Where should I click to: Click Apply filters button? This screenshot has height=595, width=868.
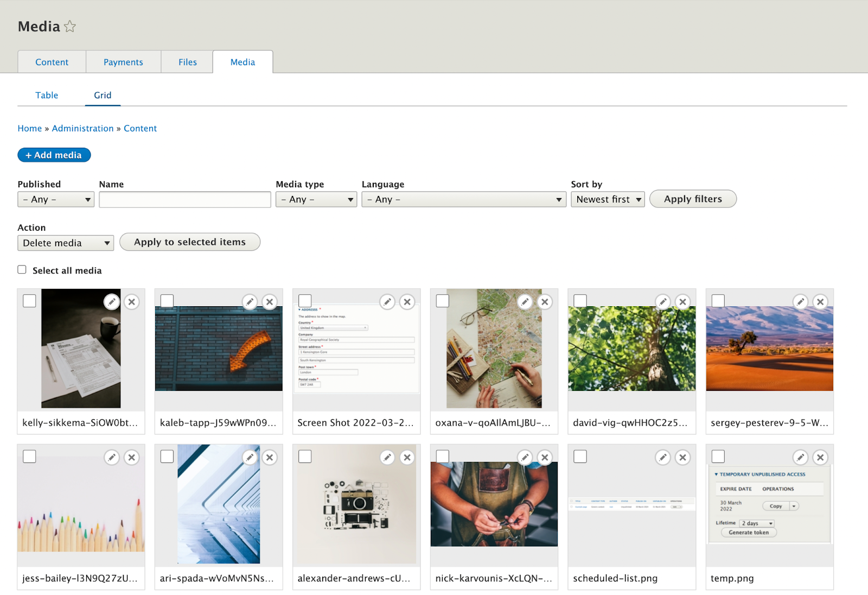point(693,199)
